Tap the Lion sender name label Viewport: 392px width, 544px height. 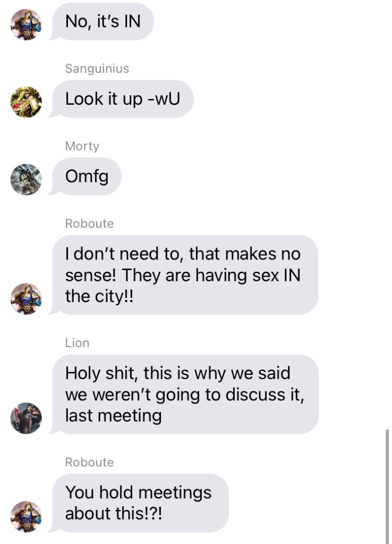(x=78, y=343)
